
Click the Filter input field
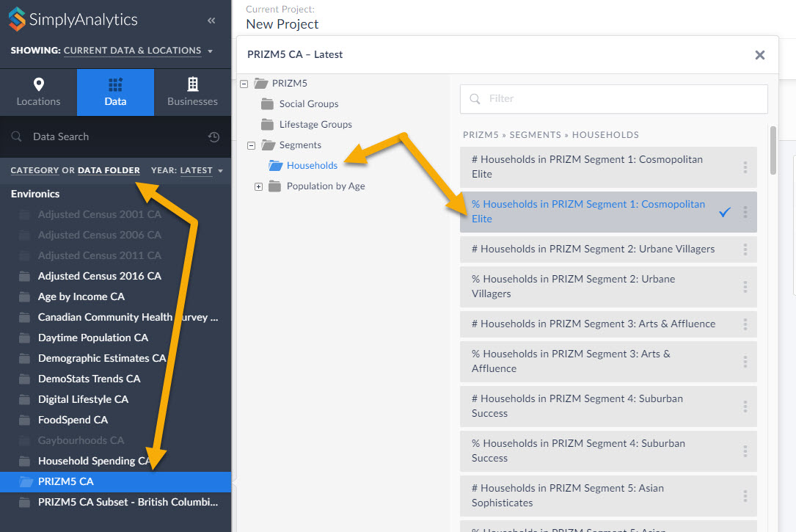(x=614, y=99)
